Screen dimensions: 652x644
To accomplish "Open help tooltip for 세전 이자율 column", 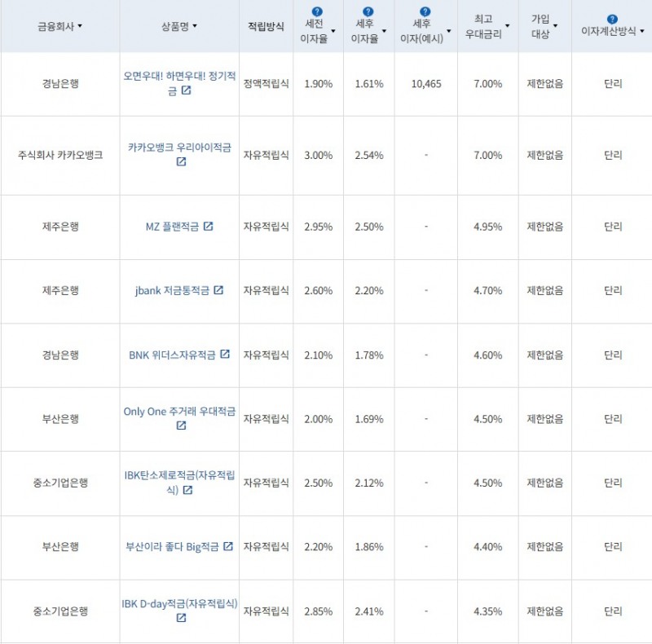I will (x=315, y=10).
